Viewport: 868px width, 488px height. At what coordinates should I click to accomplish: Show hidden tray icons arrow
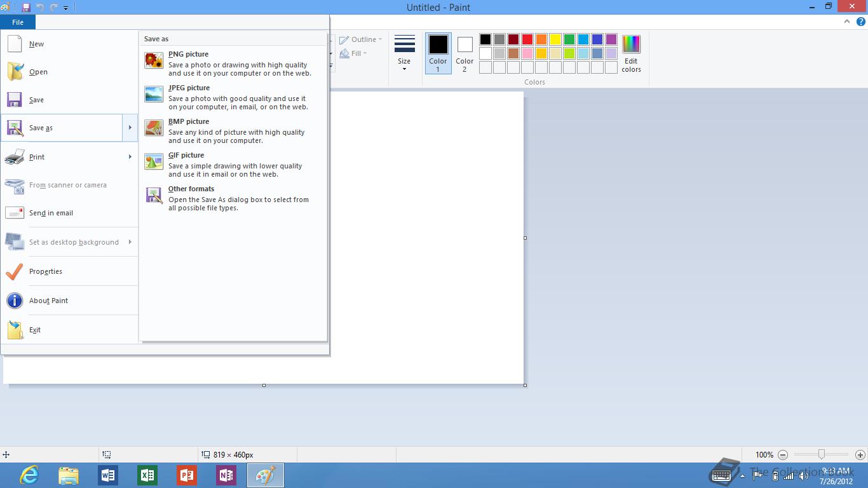click(743, 475)
